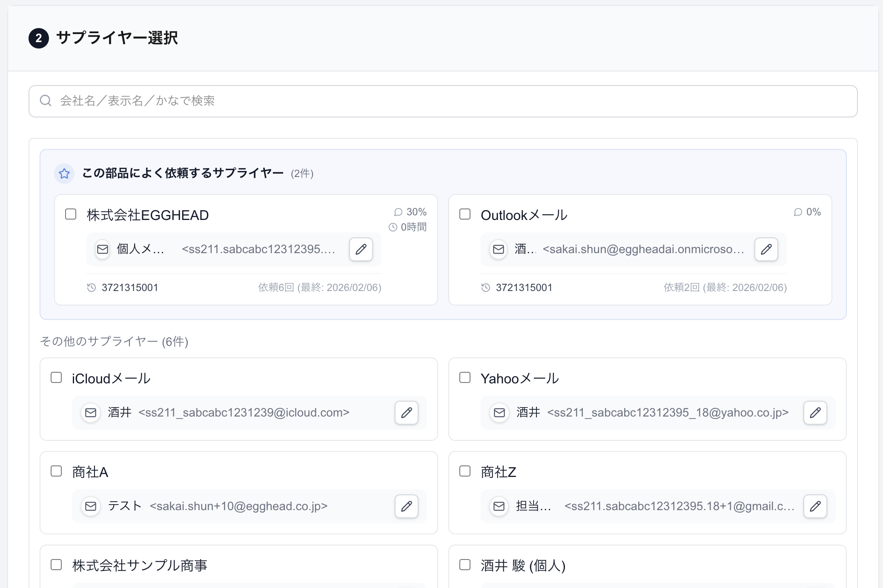Tick the iCloudメール checkbox
This screenshot has width=883, height=588.
(x=56, y=377)
